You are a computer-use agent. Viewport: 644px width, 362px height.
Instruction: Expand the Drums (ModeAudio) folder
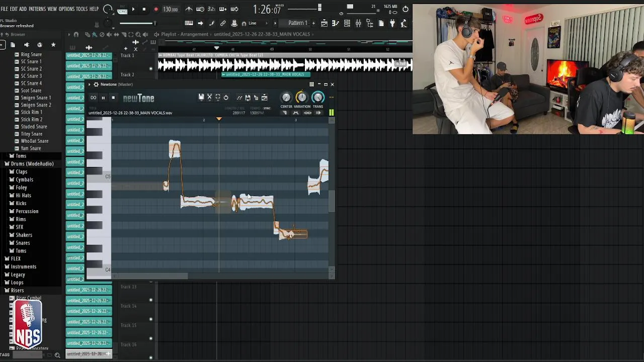[32, 164]
